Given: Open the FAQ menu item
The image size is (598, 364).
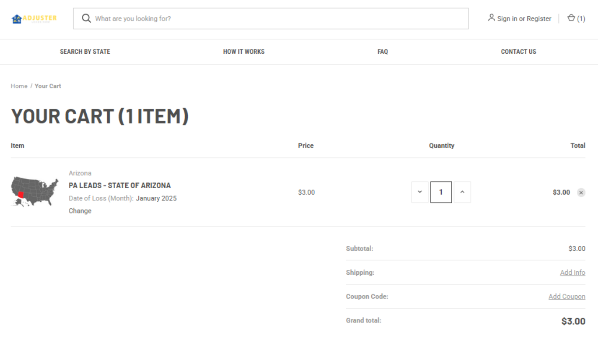Looking at the screenshot, I should pos(383,52).
